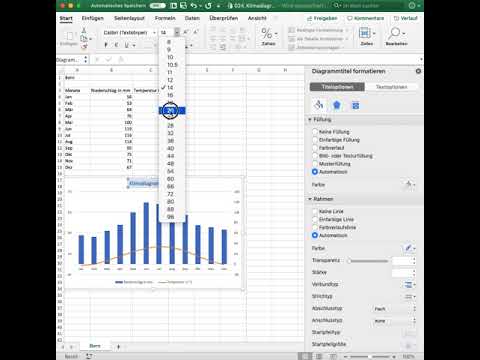Click the scissors cut icon
Screen dimensions: 480x360
[84, 31]
